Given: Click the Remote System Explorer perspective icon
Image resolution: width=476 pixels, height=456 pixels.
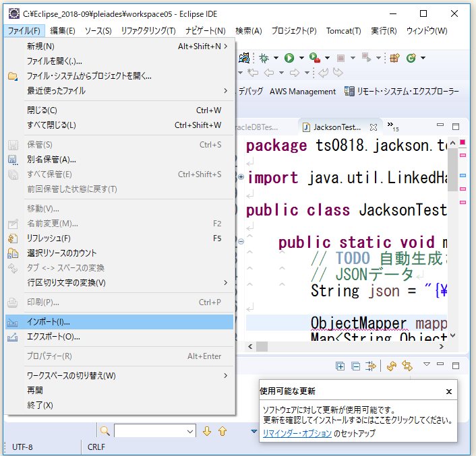Looking at the screenshot, I should [349, 91].
